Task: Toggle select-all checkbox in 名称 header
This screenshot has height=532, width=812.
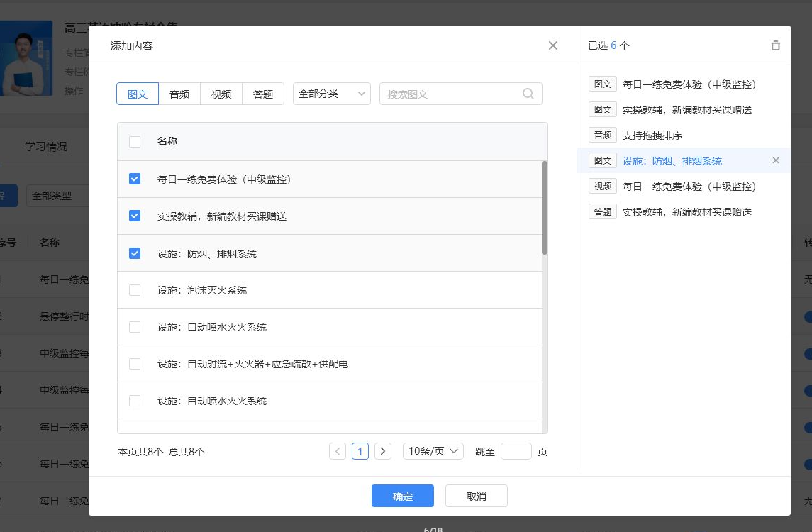Action: click(x=135, y=142)
